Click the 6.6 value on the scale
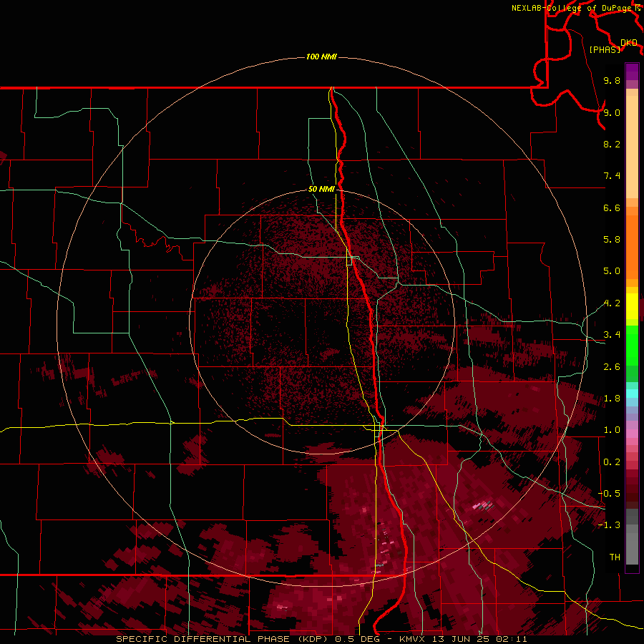644x644 pixels. pos(612,208)
